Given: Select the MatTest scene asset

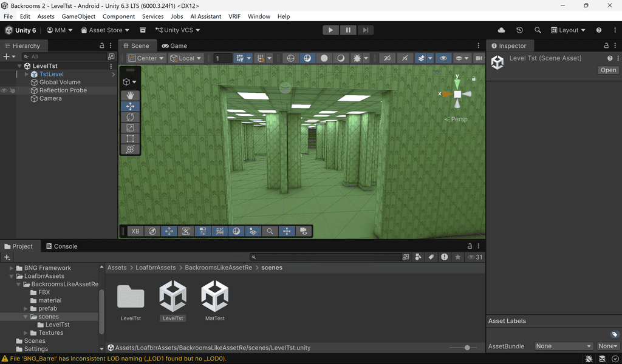Looking at the screenshot, I should click(214, 301).
